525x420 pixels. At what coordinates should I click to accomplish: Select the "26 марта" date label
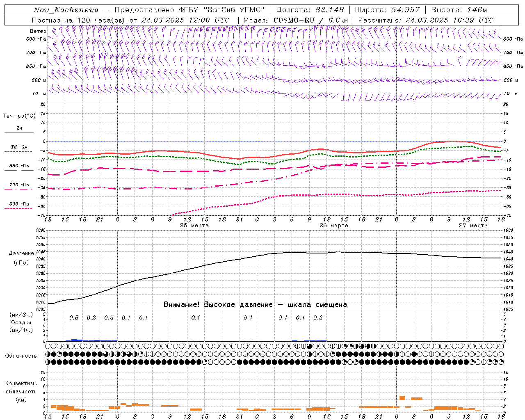[x=334, y=226]
